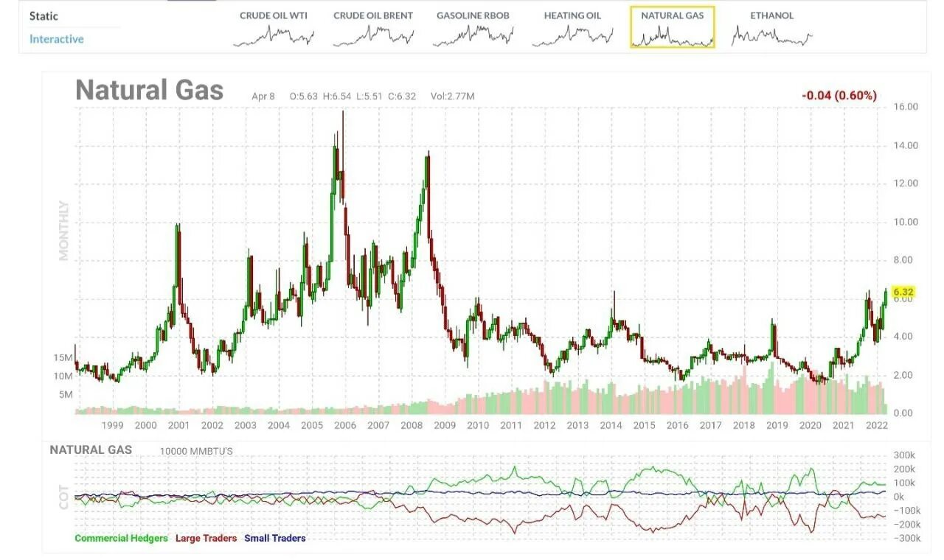Viewport: 944px width, 560px height.
Task: Click the O:5.63 open price value
Action: tap(303, 97)
